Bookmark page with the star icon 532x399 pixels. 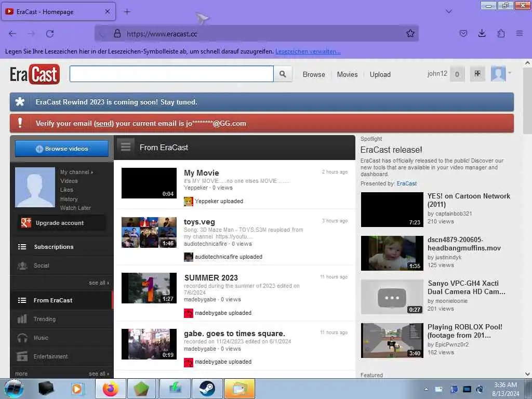pos(410,33)
